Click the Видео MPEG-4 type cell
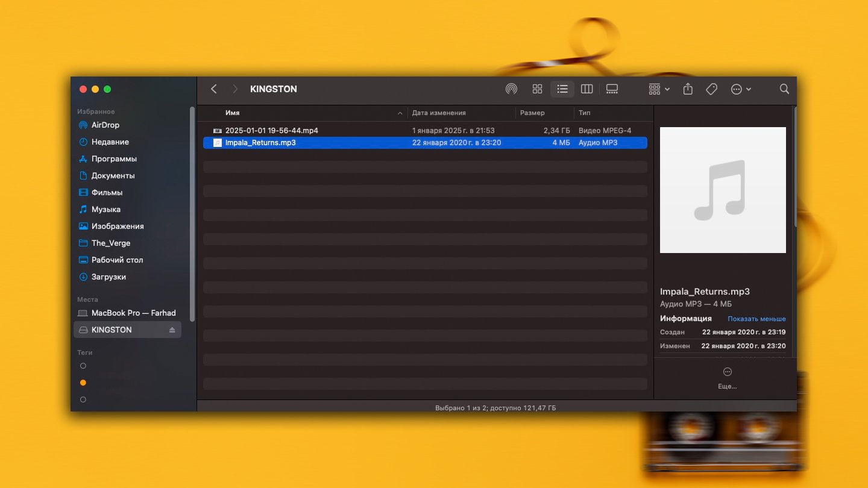 click(605, 131)
